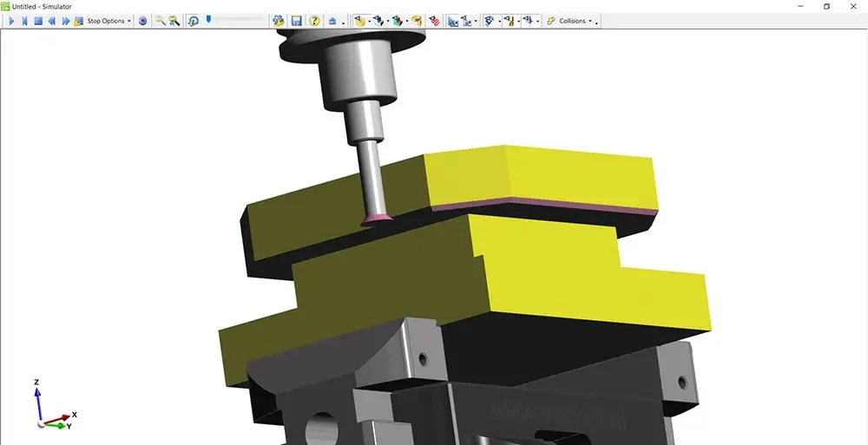The width and height of the screenshot is (868, 445).
Task: Open the Stop Options dropdown
Action: 108,21
